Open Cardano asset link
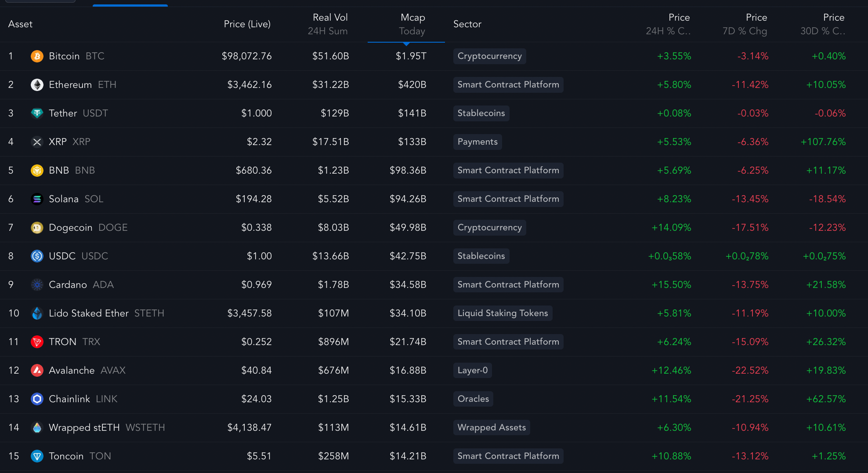Viewport: 868px width, 473px height. pyautogui.click(x=68, y=285)
